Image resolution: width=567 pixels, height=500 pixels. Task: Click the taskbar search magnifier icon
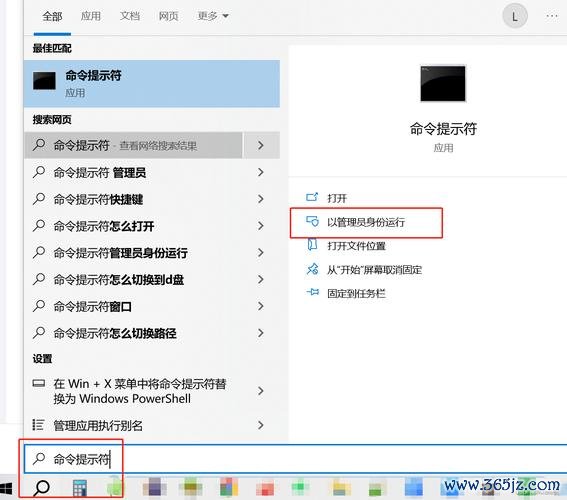pos(41,487)
